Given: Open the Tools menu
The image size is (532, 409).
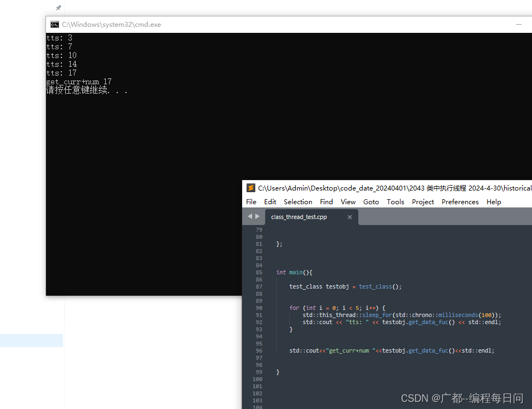Looking at the screenshot, I should pyautogui.click(x=396, y=202).
